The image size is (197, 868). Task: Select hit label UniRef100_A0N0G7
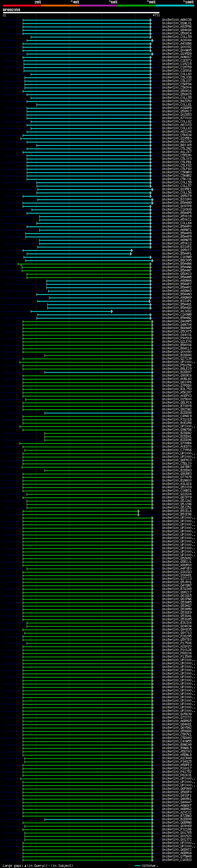coord(177,57)
